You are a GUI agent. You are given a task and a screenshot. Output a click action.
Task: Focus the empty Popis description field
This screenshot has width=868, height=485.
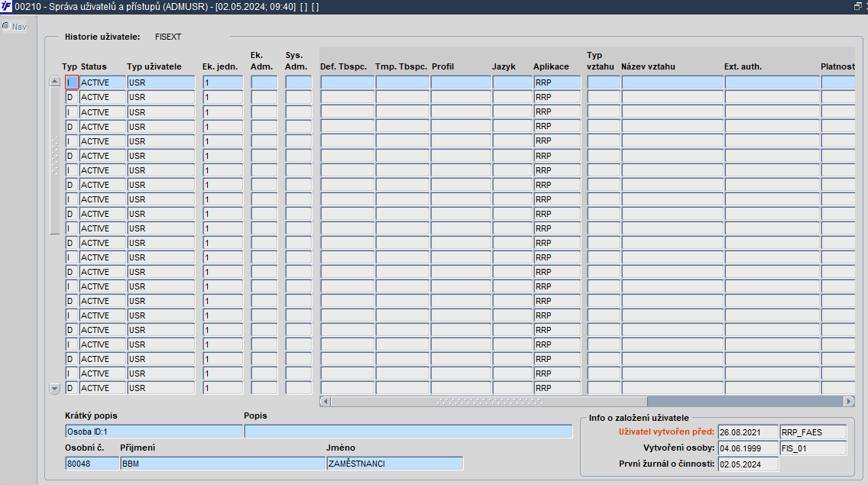(x=408, y=432)
